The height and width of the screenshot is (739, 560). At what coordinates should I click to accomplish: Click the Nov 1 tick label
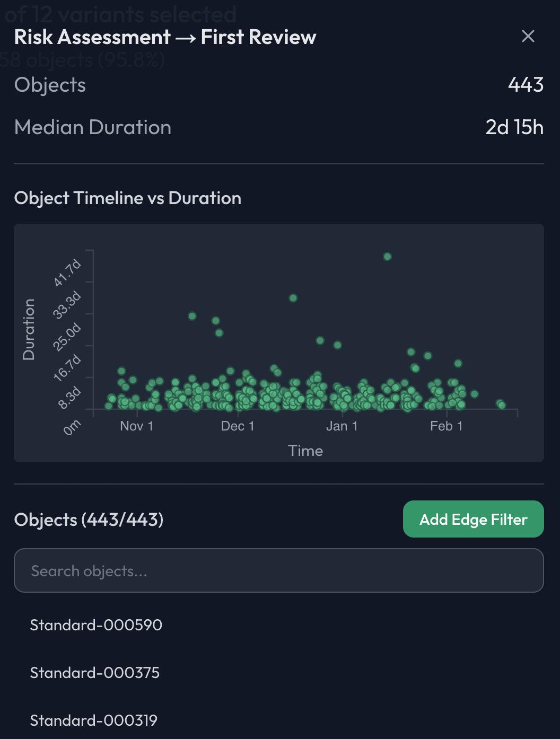tap(136, 426)
